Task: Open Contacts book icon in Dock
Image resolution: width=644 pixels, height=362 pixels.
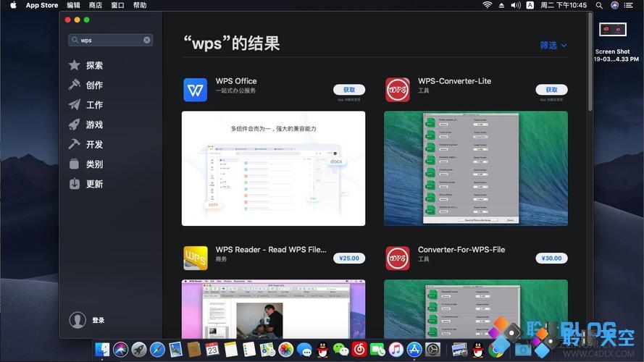Action: tap(194, 350)
